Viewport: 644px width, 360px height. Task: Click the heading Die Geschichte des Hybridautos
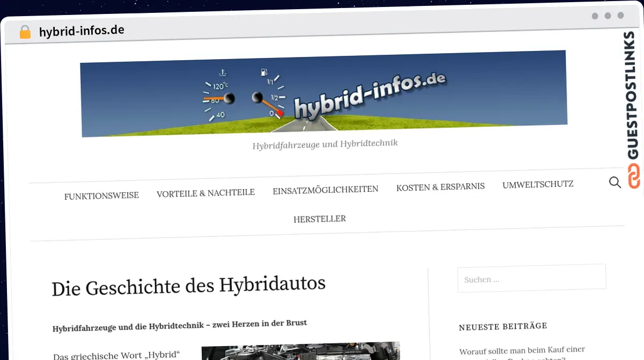tap(189, 285)
